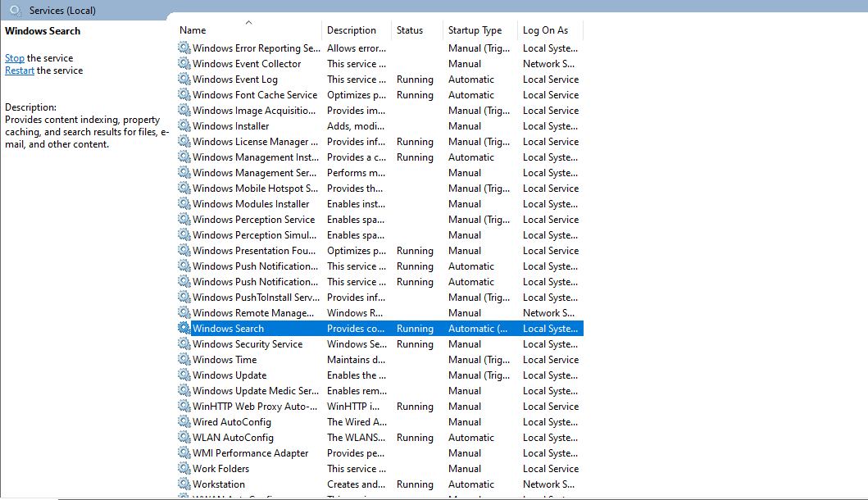The height and width of the screenshot is (500, 868).
Task: Select the Windows Installer service icon
Action: click(184, 125)
